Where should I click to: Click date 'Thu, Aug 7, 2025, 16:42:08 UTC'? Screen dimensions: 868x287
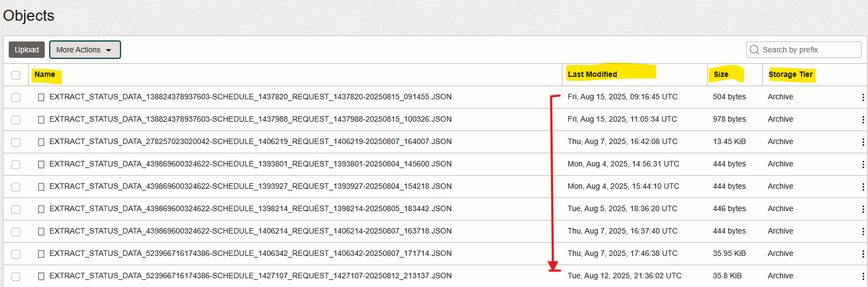click(622, 141)
